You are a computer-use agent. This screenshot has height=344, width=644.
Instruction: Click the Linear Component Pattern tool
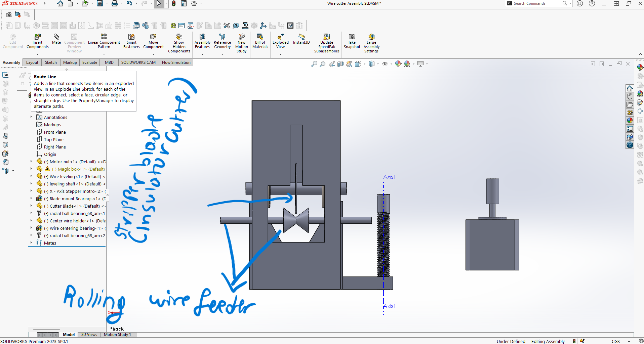tap(104, 41)
